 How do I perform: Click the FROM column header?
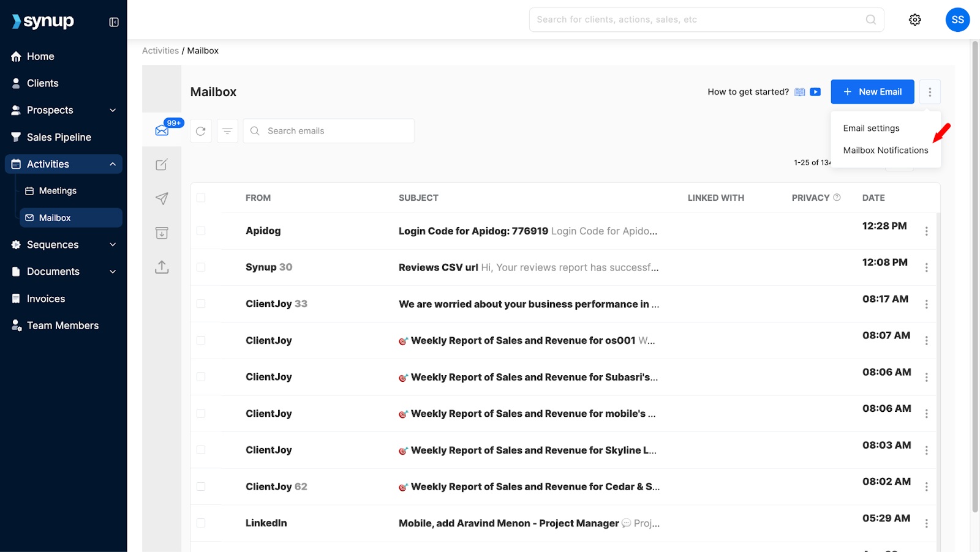pyautogui.click(x=258, y=198)
